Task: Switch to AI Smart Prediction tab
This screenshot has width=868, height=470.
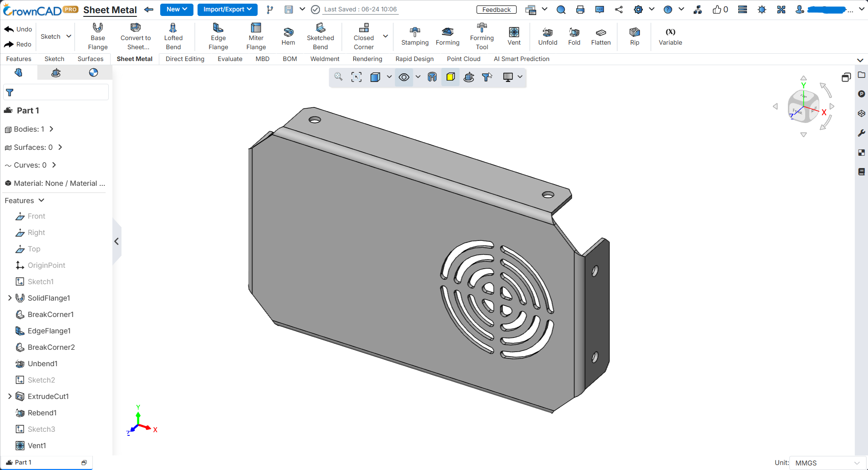Action: tap(522, 59)
